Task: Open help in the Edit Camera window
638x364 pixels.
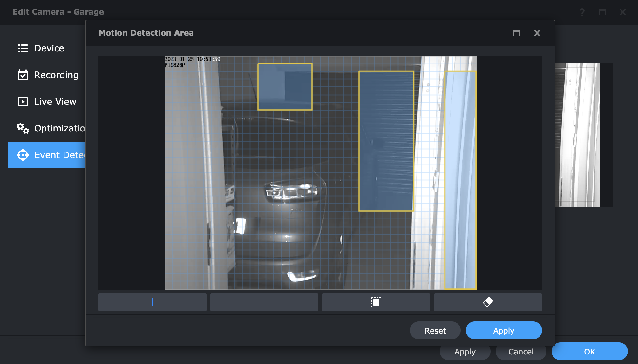Action: tap(582, 12)
